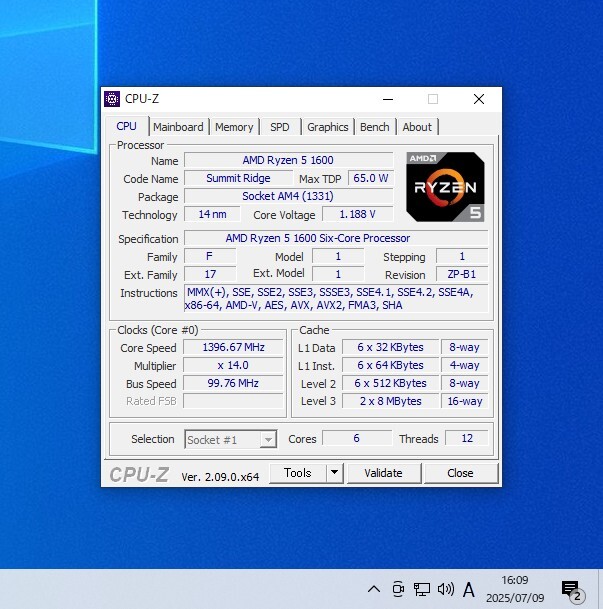This screenshot has width=603, height=609.
Task: Click the AMD Ryzen 5 processor logo
Action: [445, 187]
